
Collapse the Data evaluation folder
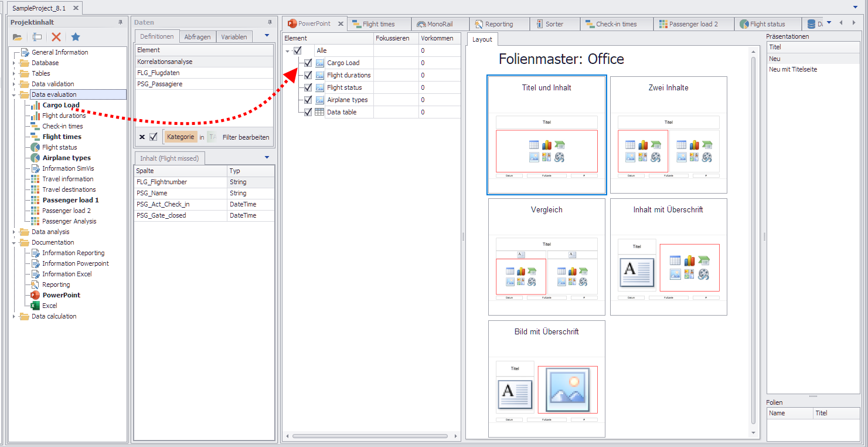point(14,94)
